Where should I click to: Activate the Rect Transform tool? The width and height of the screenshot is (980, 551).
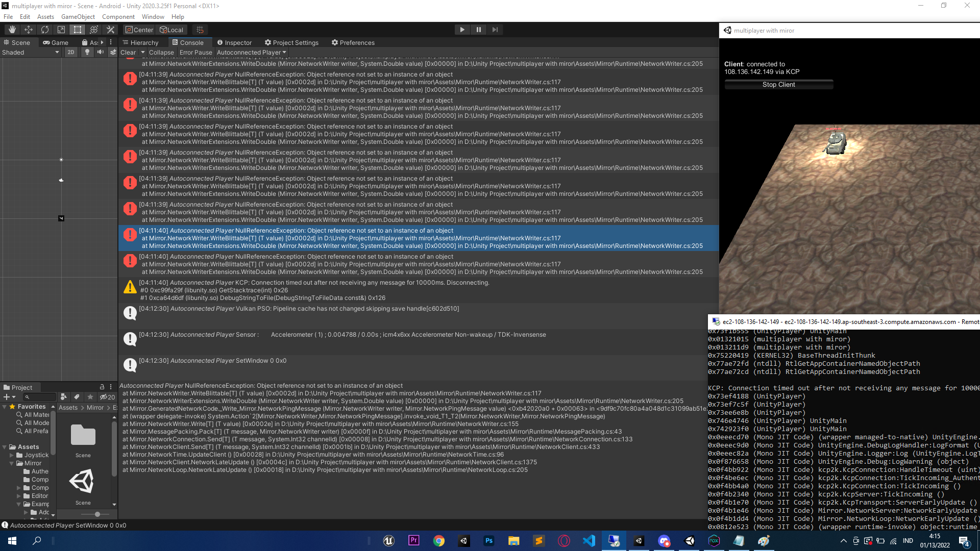pos(77,30)
